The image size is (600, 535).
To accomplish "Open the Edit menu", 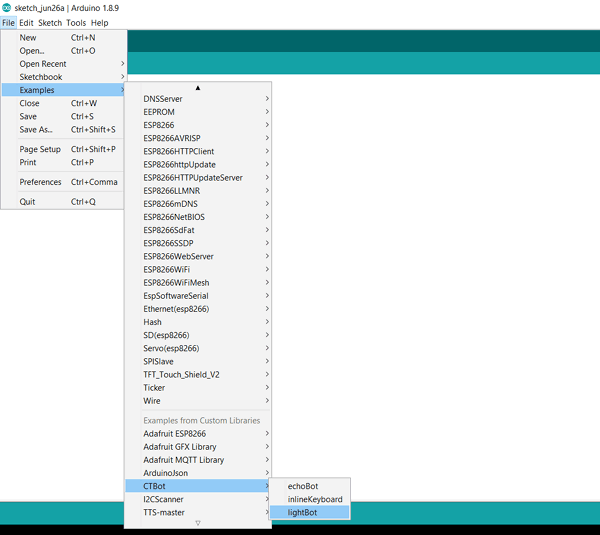I will point(26,23).
